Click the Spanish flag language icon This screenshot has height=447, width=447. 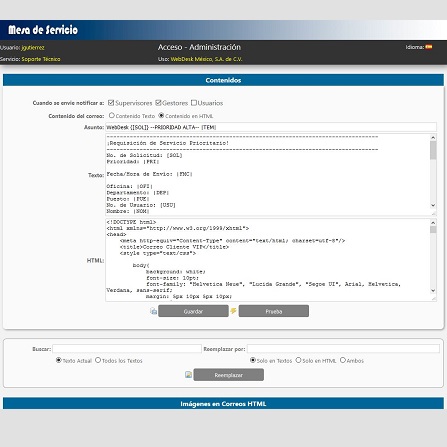pos(429,47)
